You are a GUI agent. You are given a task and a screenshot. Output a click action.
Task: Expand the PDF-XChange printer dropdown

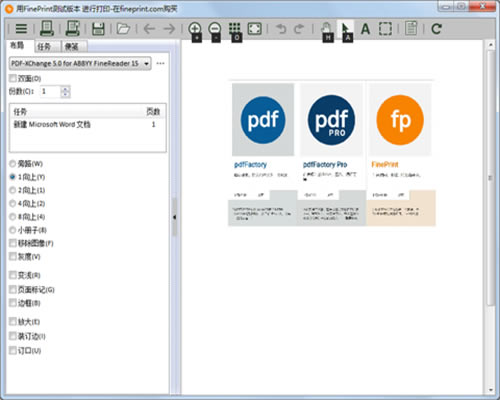tap(146, 63)
